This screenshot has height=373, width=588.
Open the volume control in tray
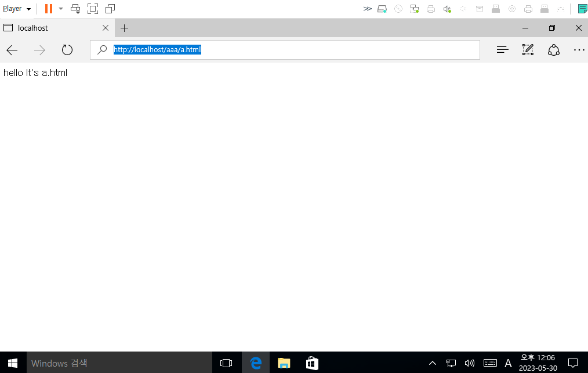coord(470,363)
